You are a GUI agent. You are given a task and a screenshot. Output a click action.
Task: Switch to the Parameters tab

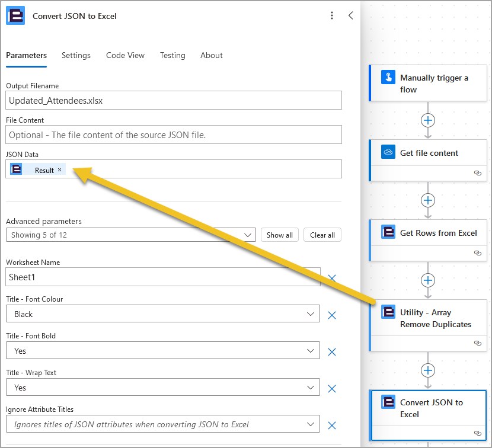26,56
